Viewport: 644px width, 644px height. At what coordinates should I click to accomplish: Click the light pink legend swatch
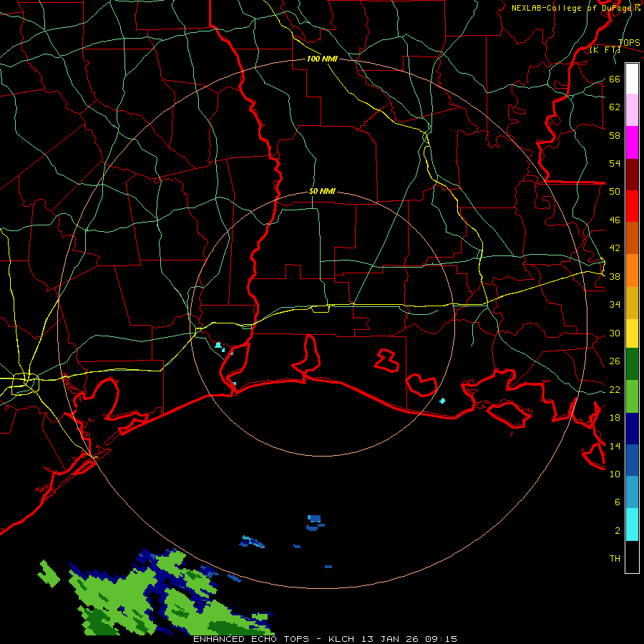point(632,109)
